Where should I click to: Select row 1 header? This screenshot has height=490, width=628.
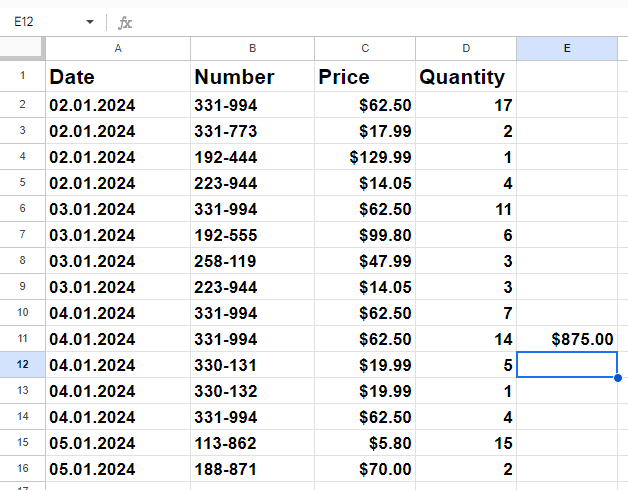(22, 76)
